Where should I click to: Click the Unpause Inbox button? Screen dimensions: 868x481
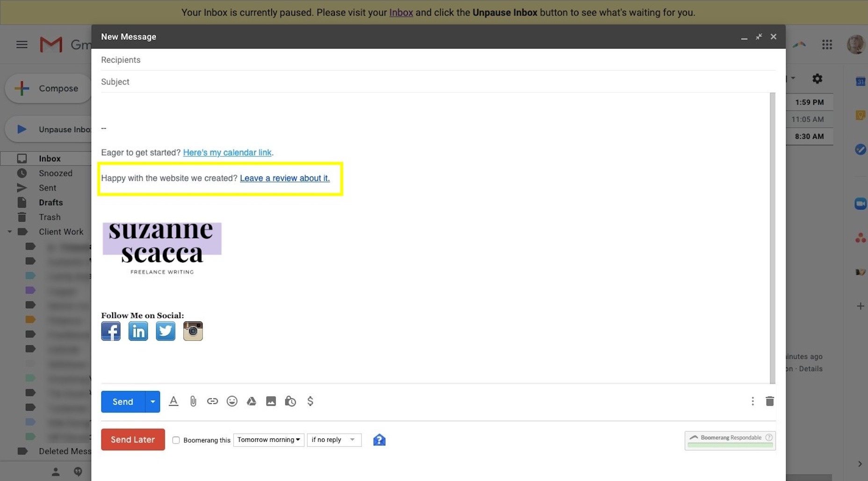click(48, 129)
